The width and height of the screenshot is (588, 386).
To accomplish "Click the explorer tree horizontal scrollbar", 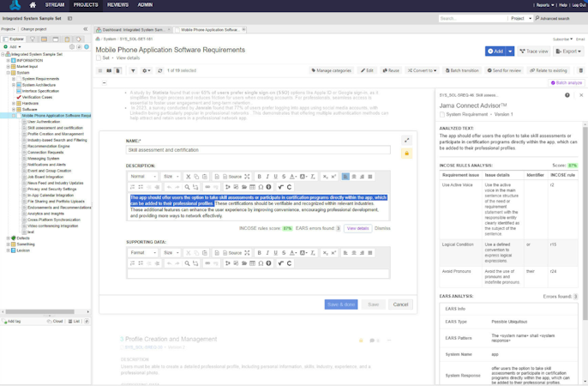I will (x=39, y=311).
